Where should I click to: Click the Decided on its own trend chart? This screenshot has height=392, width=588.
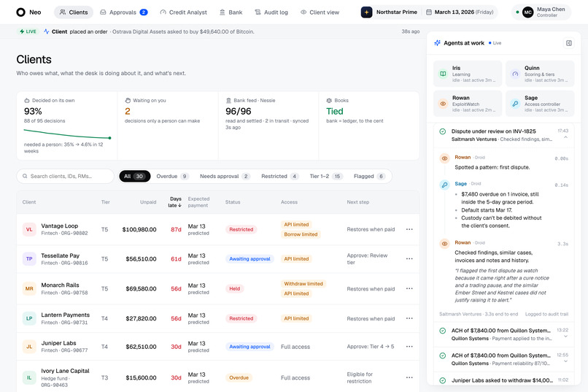pos(68,134)
